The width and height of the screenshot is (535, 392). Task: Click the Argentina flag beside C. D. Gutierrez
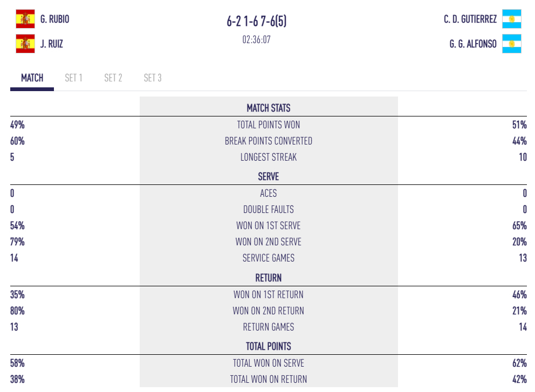coord(511,19)
